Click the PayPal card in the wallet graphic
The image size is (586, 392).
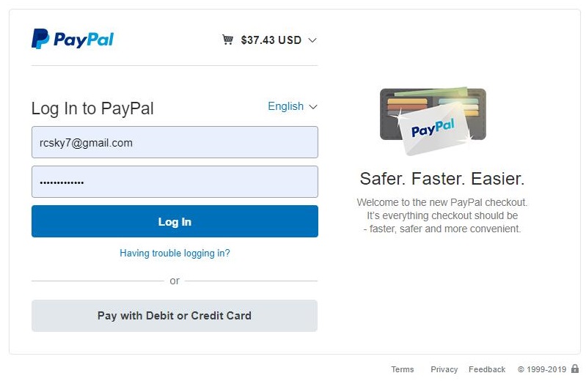[x=433, y=129]
